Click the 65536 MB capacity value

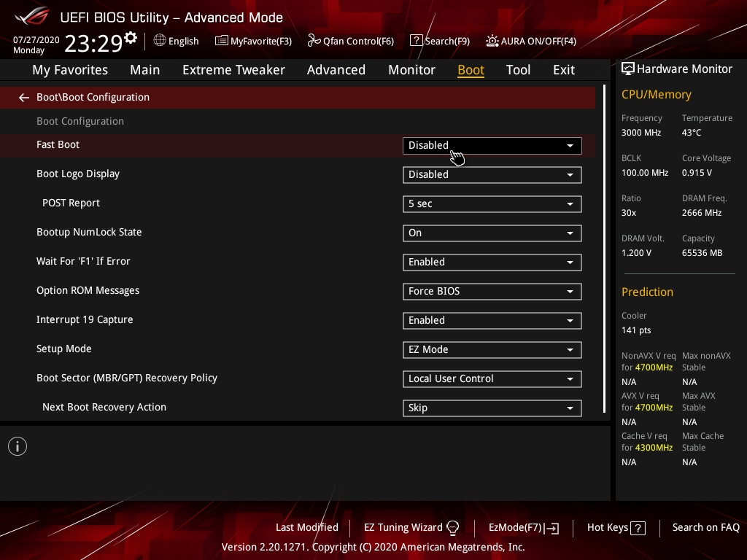703,253
